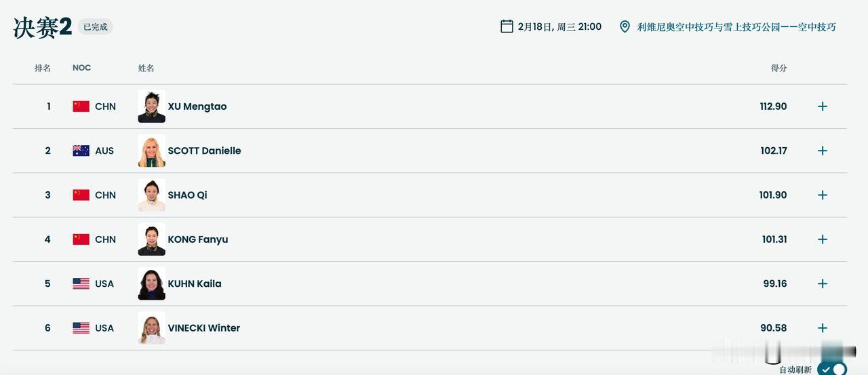This screenshot has width=868, height=375.
Task: Expand SHAO Qi's score details
Action: pos(823,195)
